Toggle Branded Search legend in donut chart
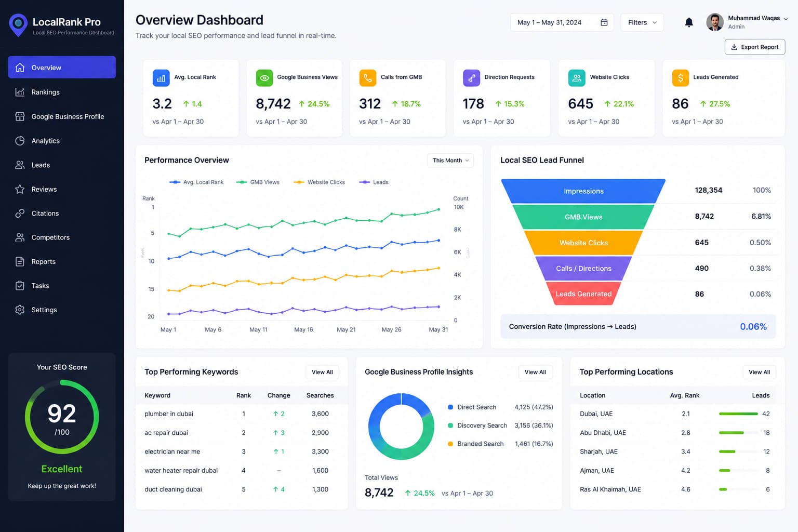Viewport: 798px width, 532px height. (476, 444)
